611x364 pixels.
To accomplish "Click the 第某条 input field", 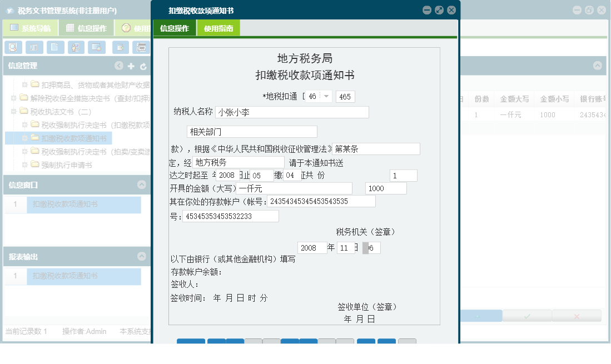I will click(x=376, y=149).
